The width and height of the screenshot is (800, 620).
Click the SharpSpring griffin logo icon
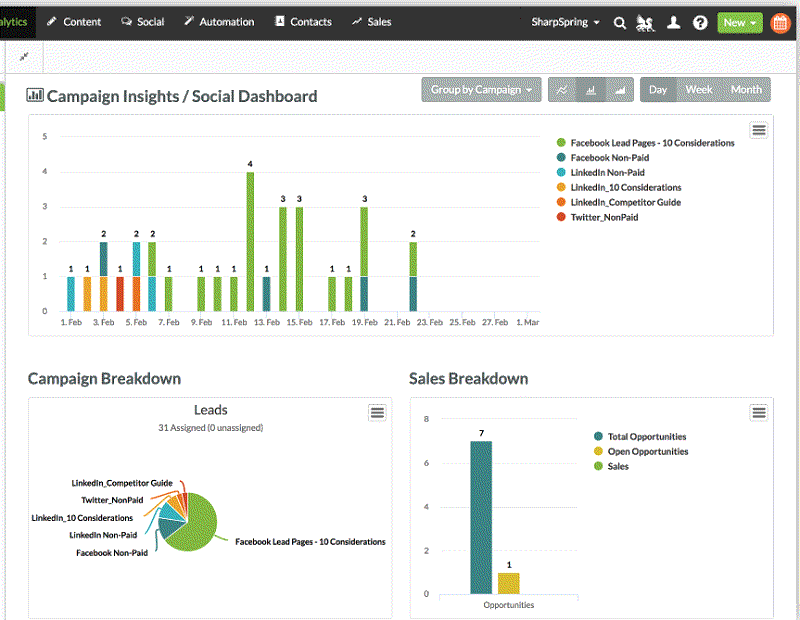click(645, 22)
